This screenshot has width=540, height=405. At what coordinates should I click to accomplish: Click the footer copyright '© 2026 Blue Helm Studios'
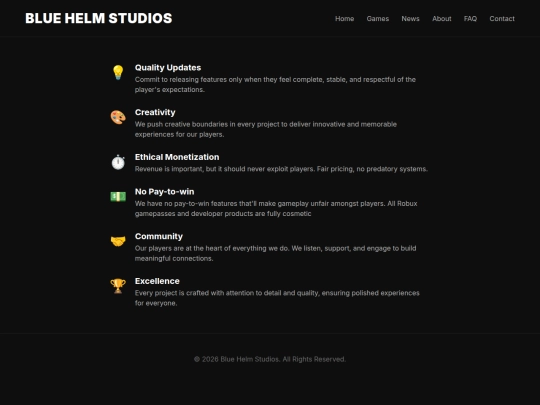tap(270, 359)
